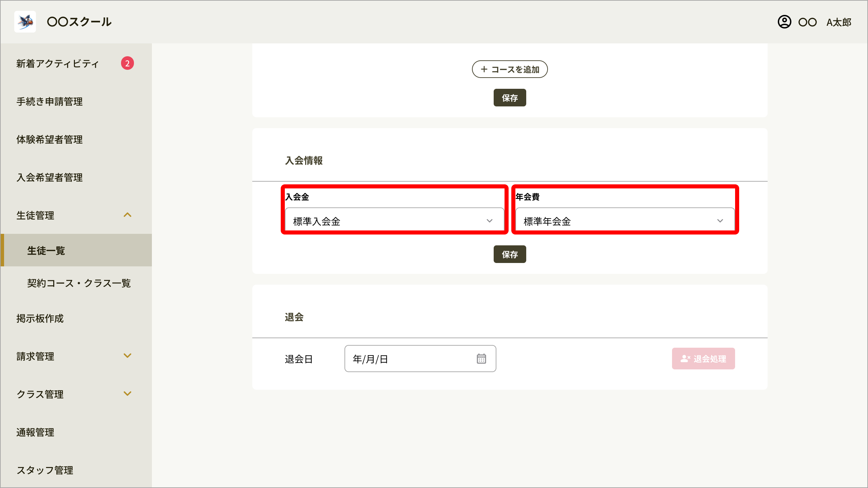Go to 手続き申請管理
Image resolution: width=868 pixels, height=488 pixels.
pos(50,102)
